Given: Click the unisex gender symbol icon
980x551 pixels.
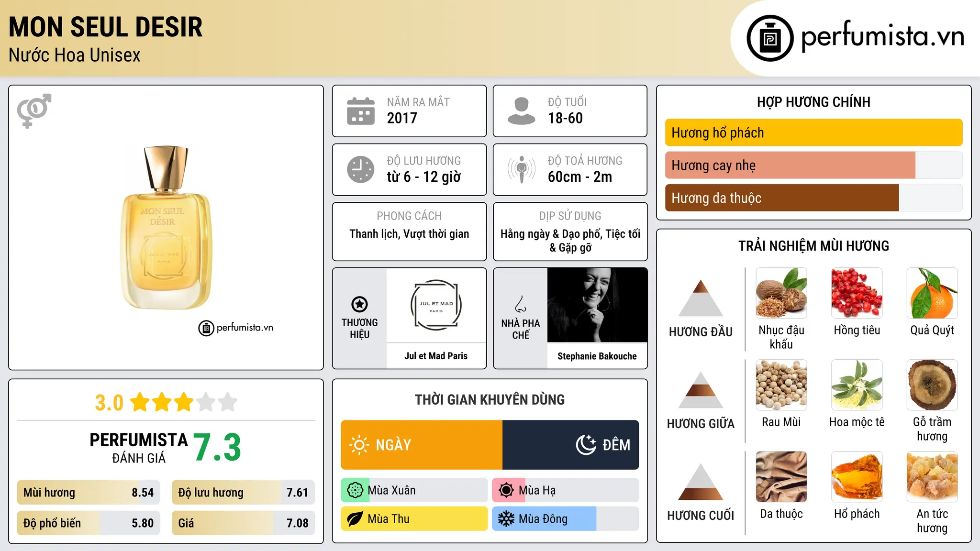Looking at the screenshot, I should [x=34, y=110].
